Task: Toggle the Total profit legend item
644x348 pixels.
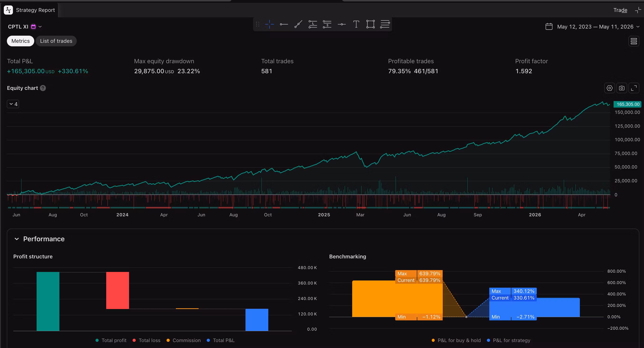Action: point(111,340)
